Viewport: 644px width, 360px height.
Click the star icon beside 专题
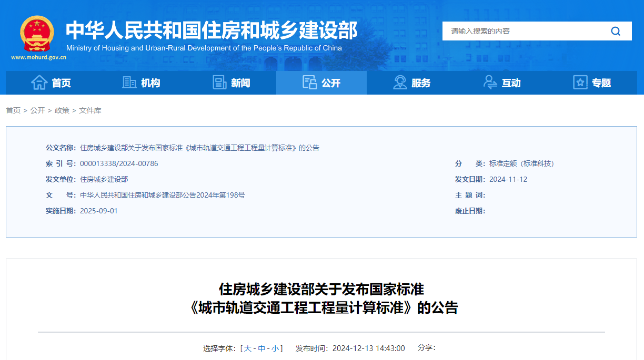point(580,83)
